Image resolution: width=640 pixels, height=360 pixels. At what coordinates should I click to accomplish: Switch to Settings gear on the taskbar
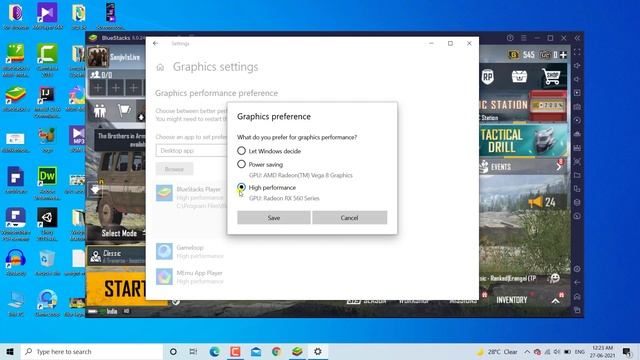[318, 351]
